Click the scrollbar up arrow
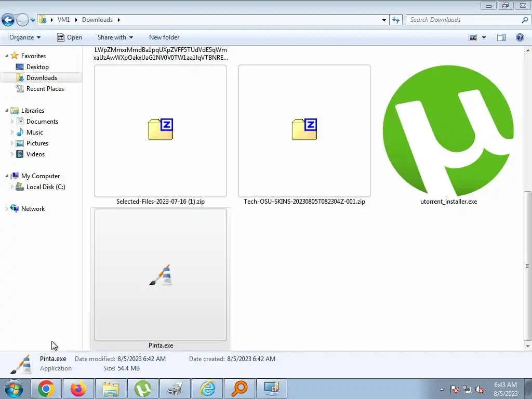Image resolution: width=532 pixels, height=399 pixels. coord(528,50)
